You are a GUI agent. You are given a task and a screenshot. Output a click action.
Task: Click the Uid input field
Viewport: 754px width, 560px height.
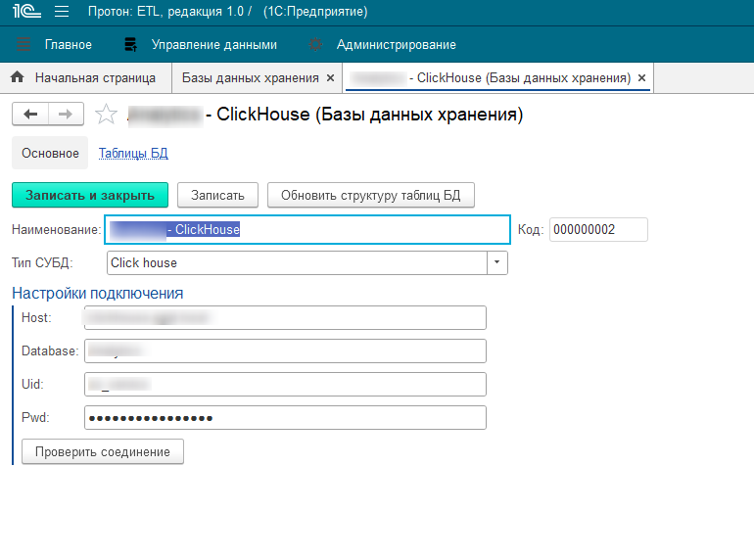pos(285,384)
